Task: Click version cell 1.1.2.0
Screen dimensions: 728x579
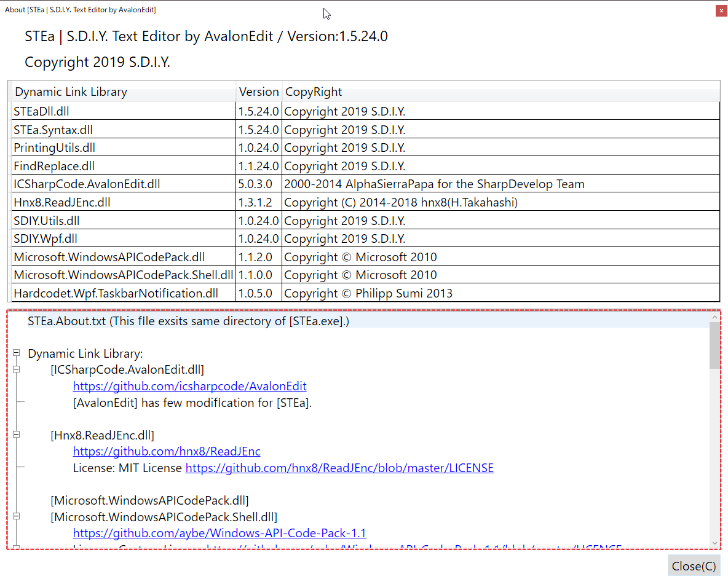Action: [259, 256]
